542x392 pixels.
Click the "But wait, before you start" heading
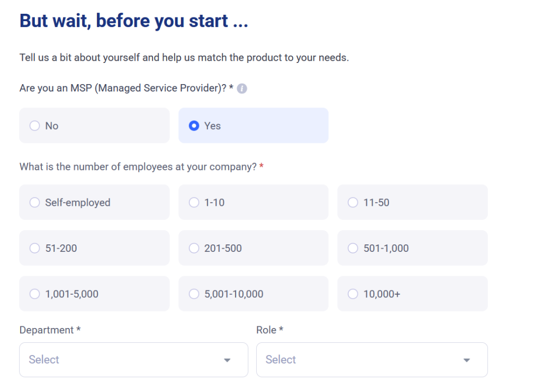click(x=133, y=21)
